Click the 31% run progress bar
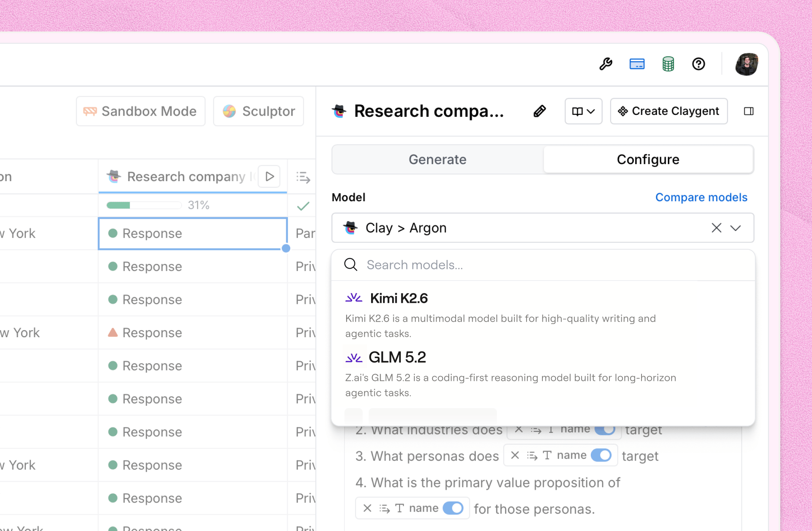The image size is (812, 531). [x=144, y=205]
